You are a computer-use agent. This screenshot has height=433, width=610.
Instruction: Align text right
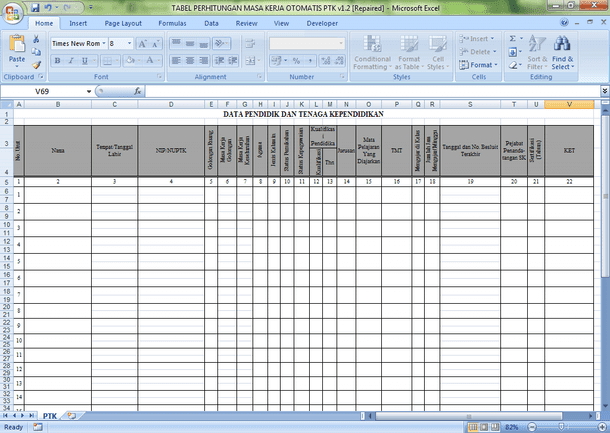coord(203,61)
